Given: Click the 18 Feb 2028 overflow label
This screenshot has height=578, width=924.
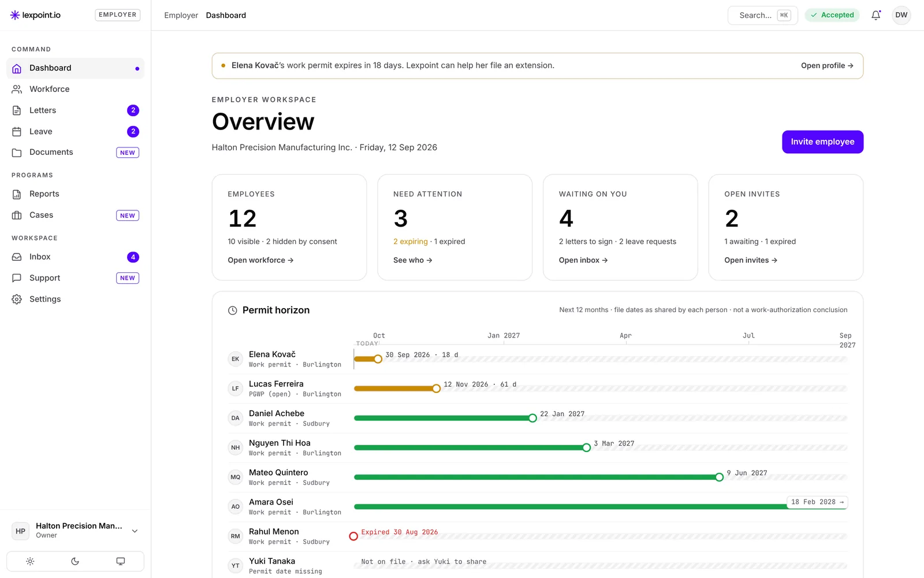Looking at the screenshot, I should point(817,502).
